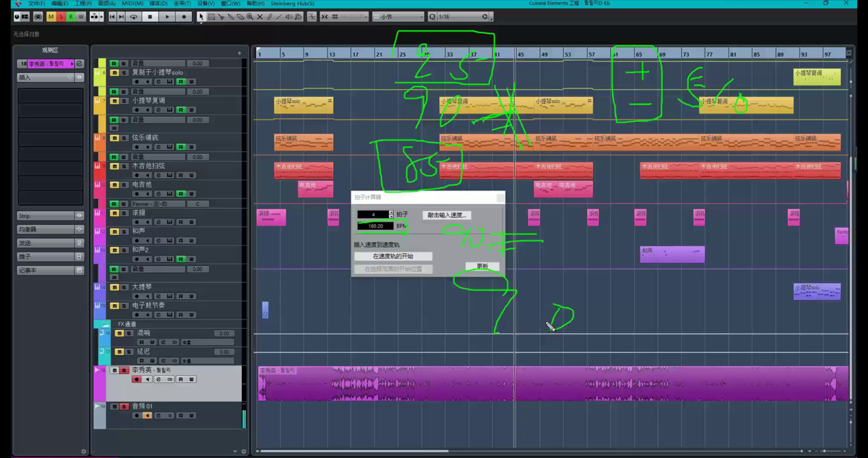Screen dimensions: 868x458
Task: Toggle the Cycle loop button
Action: pos(134,17)
